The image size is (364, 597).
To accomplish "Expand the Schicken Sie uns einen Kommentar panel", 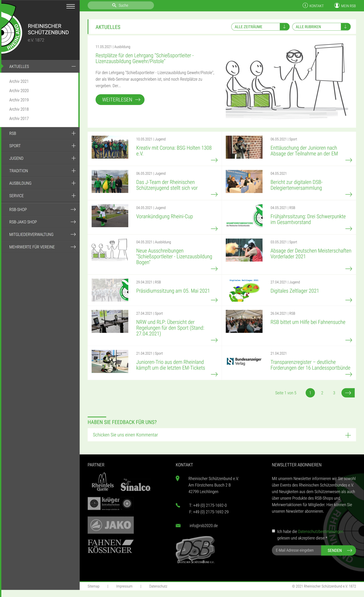I will (x=222, y=435).
